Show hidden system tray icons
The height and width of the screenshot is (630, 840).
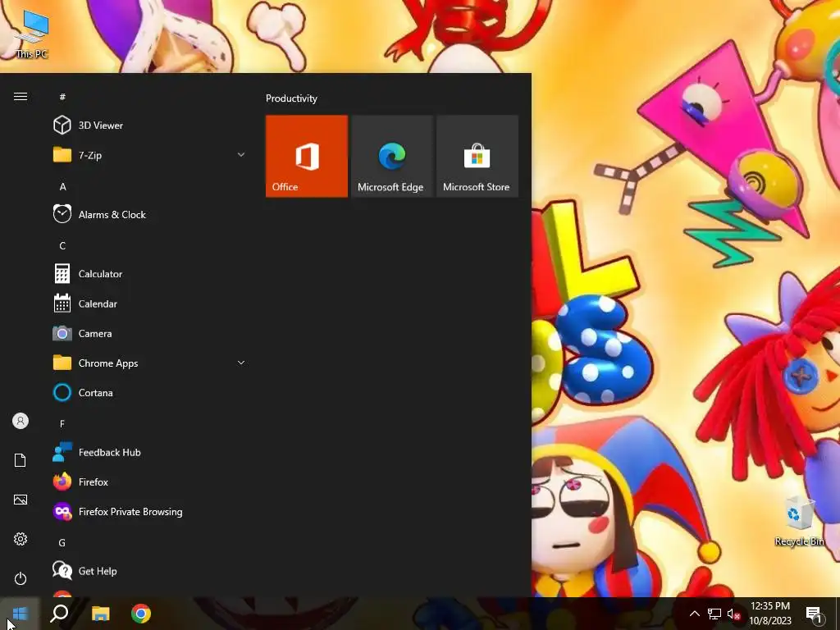(x=694, y=614)
